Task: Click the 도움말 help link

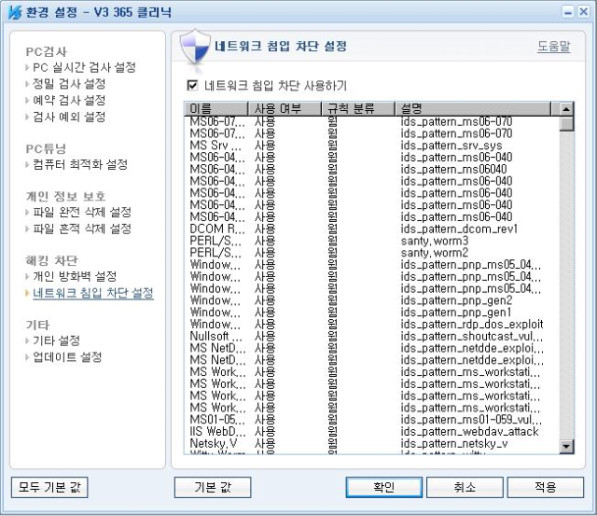Action: point(554,46)
